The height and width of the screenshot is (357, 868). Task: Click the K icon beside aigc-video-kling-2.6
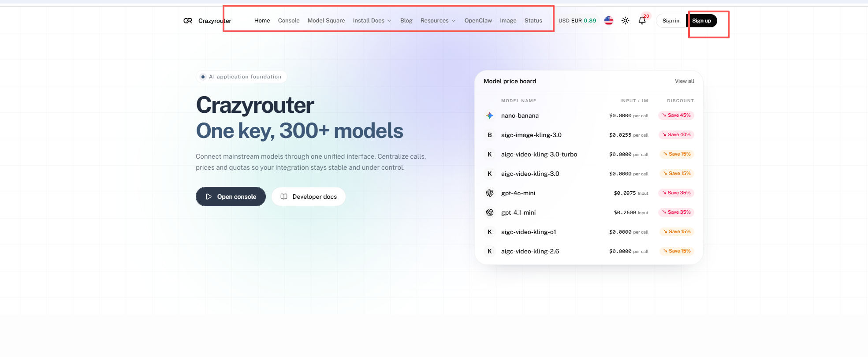pos(489,251)
